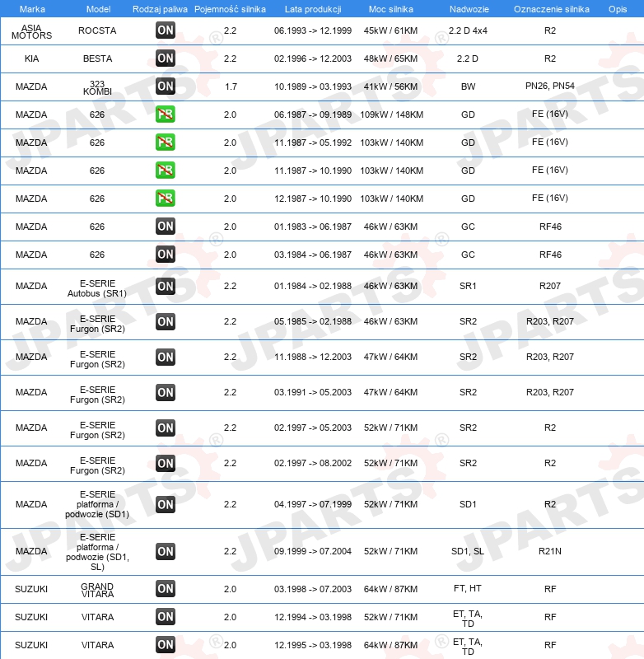The height and width of the screenshot is (659, 644).
Task: Click ON icon in 11.1988 -> 12.2003 row
Action: coord(165,357)
